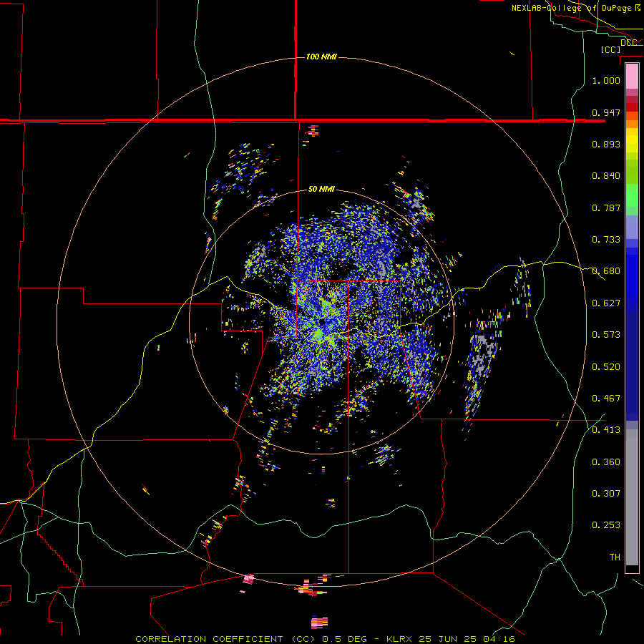Select the 1.000 legend value
Viewport: 644px width, 644px height.
[x=606, y=80]
